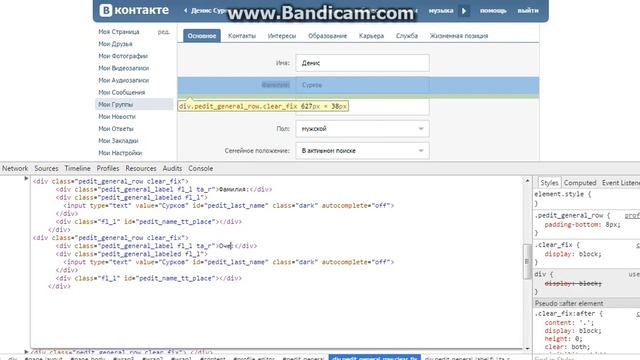Open the DevTools Resources tab
The height and width of the screenshot is (360, 640).
coord(141,168)
